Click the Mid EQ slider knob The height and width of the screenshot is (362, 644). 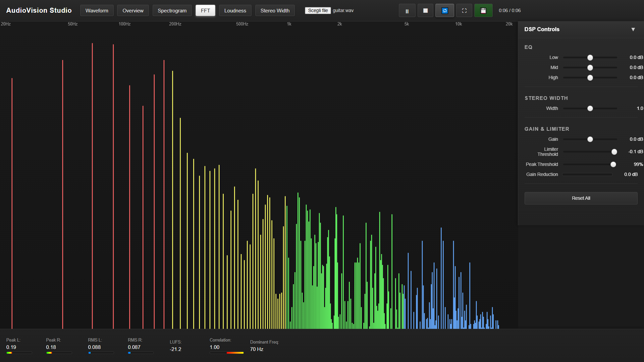pyautogui.click(x=590, y=68)
